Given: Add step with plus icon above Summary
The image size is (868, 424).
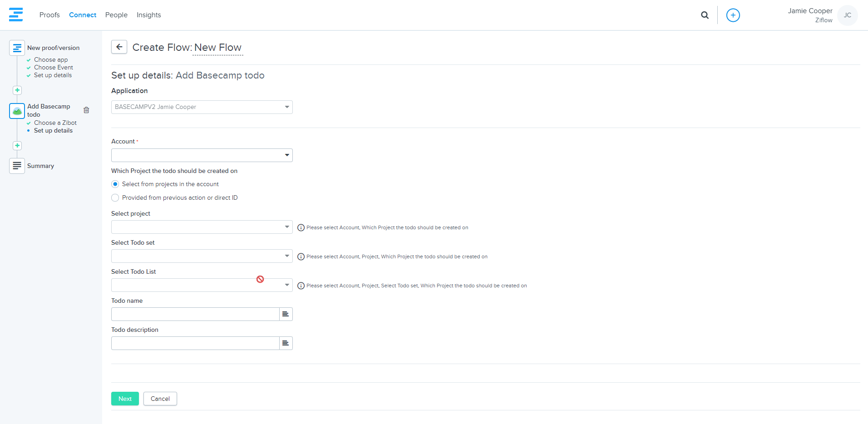Looking at the screenshot, I should [x=17, y=146].
